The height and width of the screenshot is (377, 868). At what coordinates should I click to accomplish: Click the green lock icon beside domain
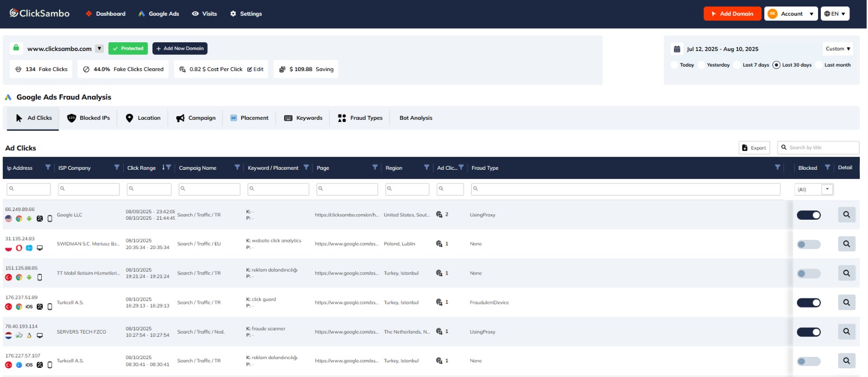[16, 48]
